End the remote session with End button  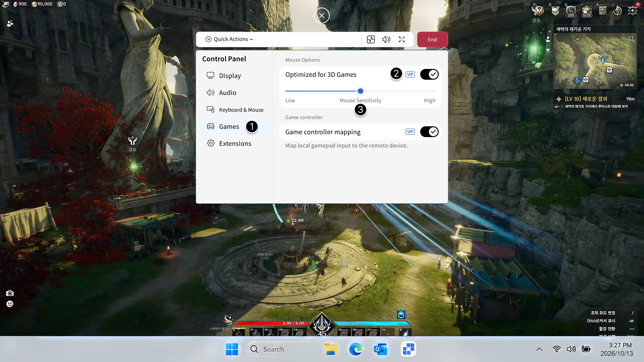[x=432, y=39]
